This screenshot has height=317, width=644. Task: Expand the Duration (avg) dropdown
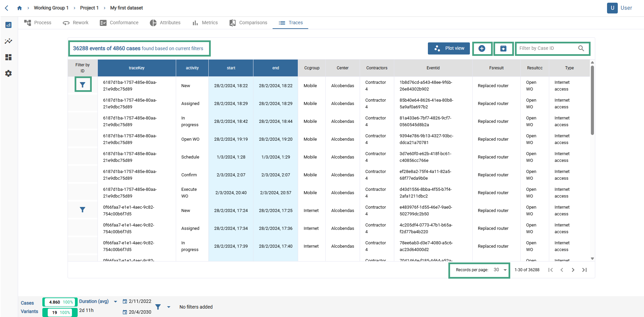click(115, 302)
